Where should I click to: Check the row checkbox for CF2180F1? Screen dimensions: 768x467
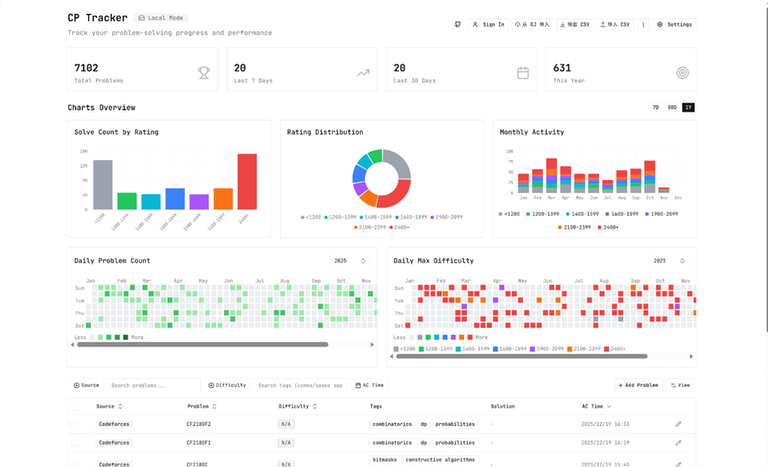point(74,442)
